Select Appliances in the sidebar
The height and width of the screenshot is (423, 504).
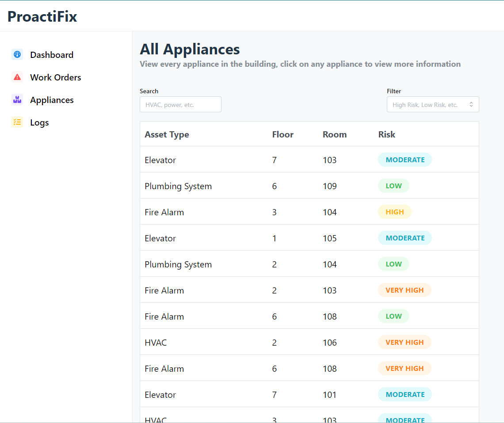coord(52,100)
